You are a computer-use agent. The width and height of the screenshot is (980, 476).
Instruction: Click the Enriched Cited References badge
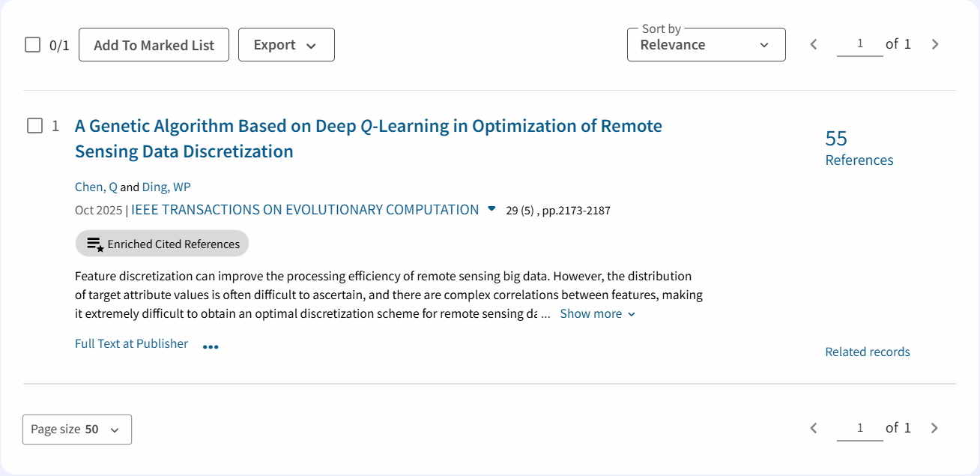(162, 244)
